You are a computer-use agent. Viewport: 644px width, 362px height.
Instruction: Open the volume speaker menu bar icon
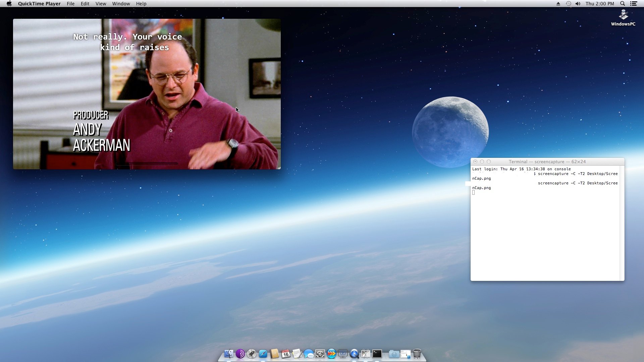578,4
